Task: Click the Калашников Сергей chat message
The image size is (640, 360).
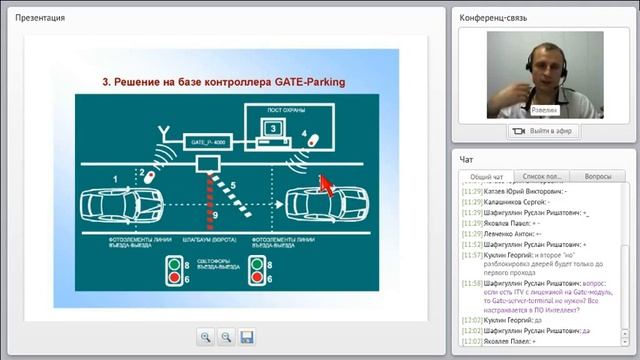Action: tap(506, 202)
